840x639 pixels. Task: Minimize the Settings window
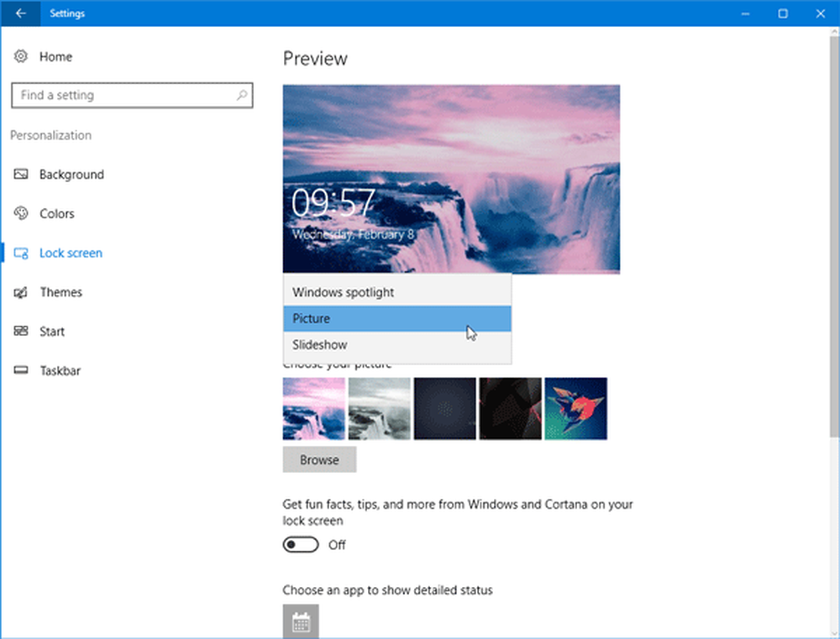(x=745, y=13)
